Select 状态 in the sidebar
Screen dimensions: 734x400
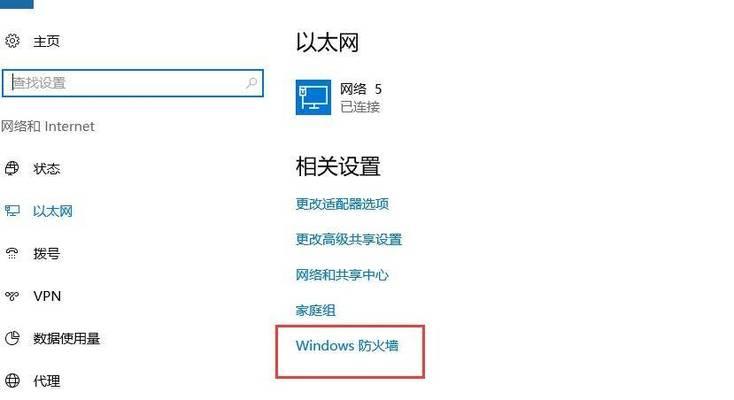point(46,169)
